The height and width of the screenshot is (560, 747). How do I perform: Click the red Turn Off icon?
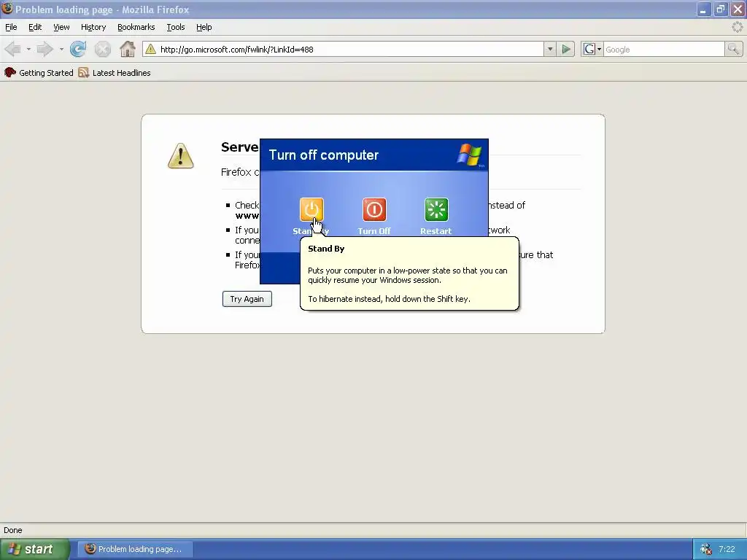(x=374, y=209)
